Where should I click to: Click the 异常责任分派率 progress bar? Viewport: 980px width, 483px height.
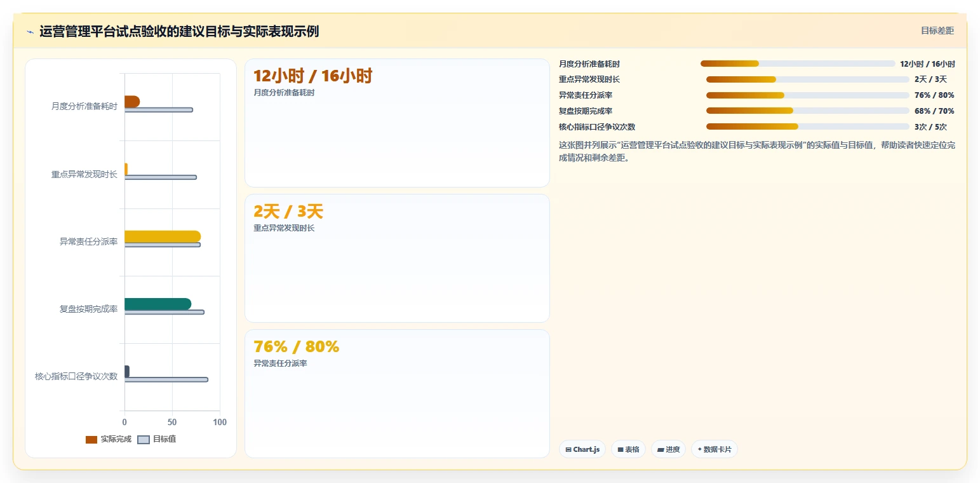(x=808, y=95)
